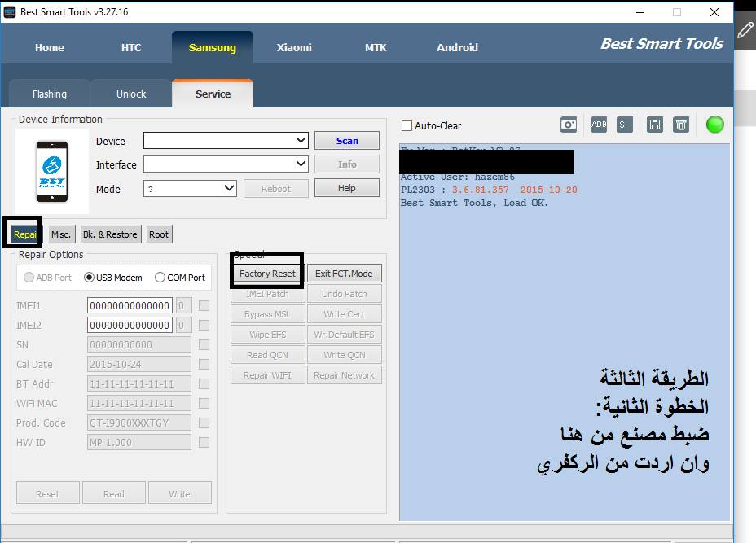
Task: Tick the checkbox beside Prod. Code field
Action: coord(204,423)
